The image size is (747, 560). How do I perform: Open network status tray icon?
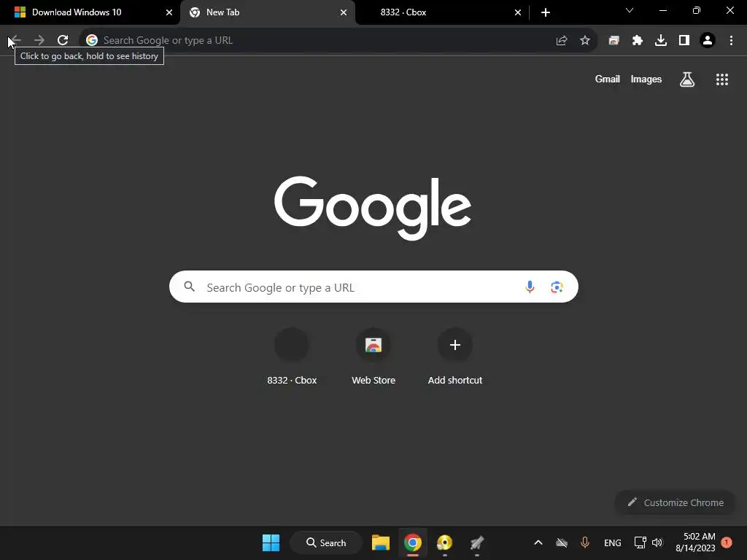click(640, 542)
